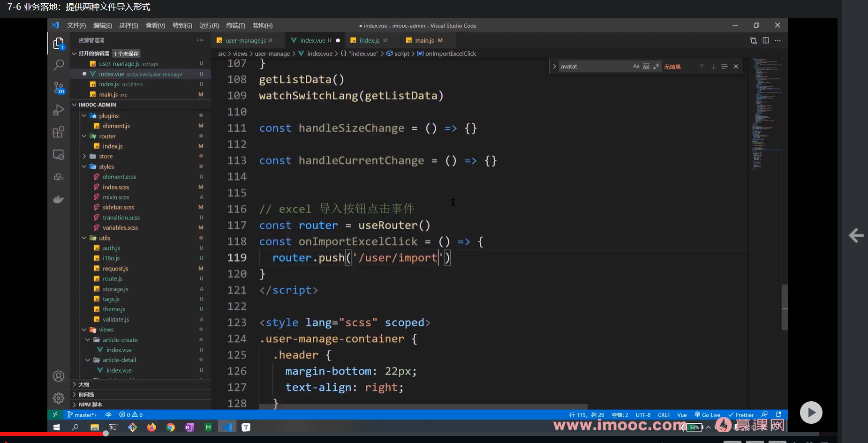Open the 编辑(E) menu
This screenshot has height=443, width=868.
coord(102,25)
